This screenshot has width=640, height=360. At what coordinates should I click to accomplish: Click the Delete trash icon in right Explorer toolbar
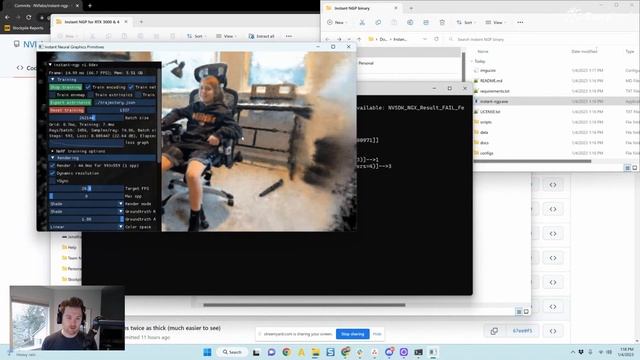442,22
